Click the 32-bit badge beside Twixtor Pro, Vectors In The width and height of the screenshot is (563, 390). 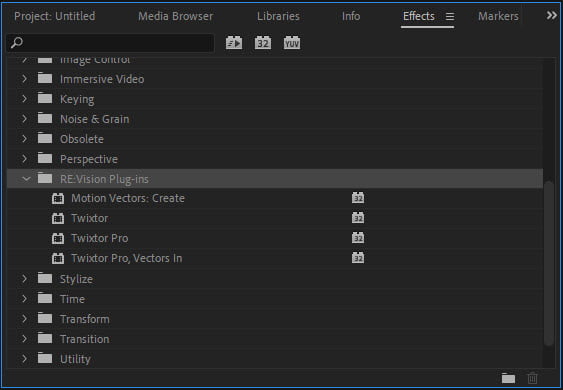[x=358, y=258]
